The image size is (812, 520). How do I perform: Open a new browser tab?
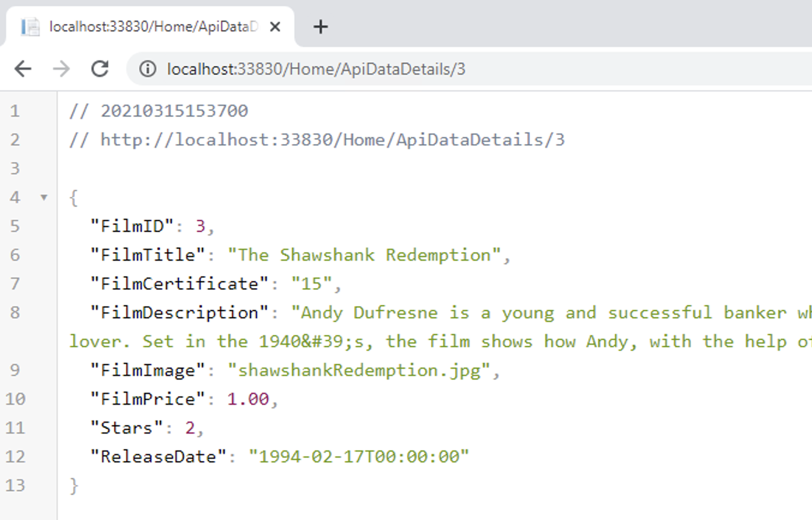pos(320,26)
